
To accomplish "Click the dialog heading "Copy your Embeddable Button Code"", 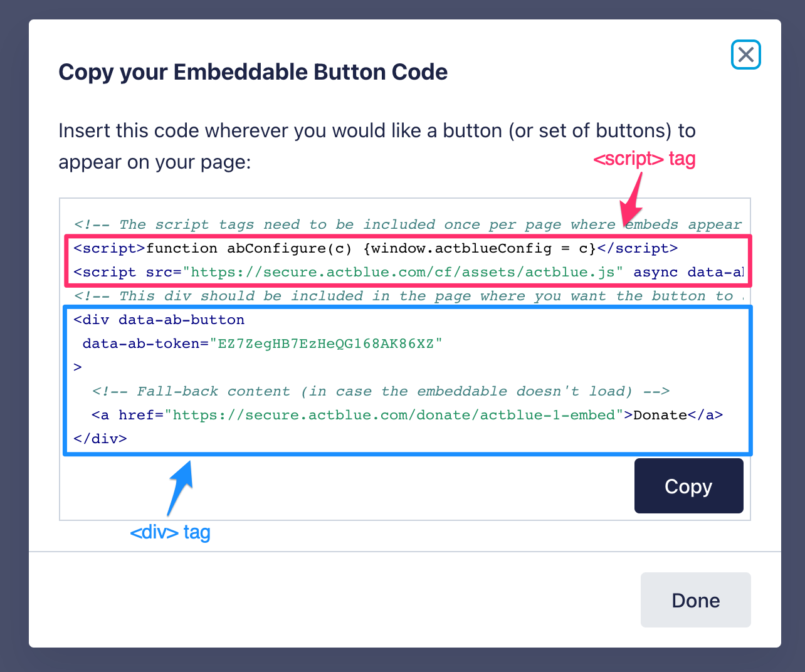I will point(253,72).
